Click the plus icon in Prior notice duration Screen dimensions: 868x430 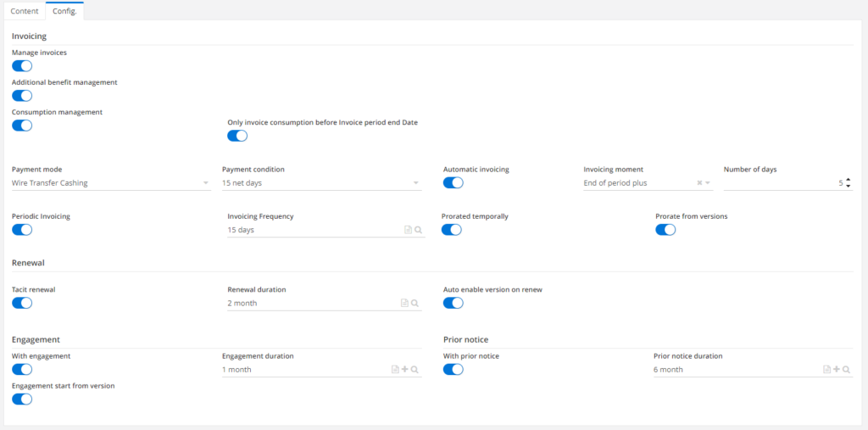[836, 370]
